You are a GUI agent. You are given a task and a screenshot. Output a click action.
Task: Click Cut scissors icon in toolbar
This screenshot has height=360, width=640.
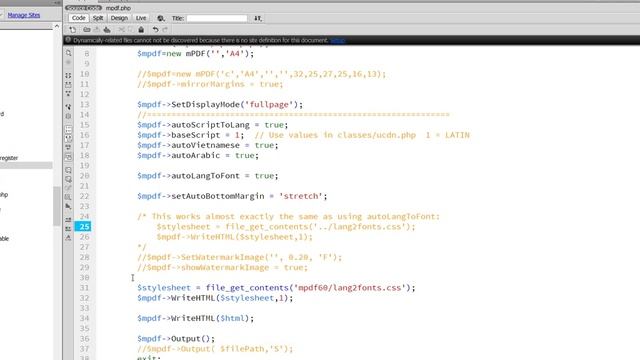tap(121, 29)
